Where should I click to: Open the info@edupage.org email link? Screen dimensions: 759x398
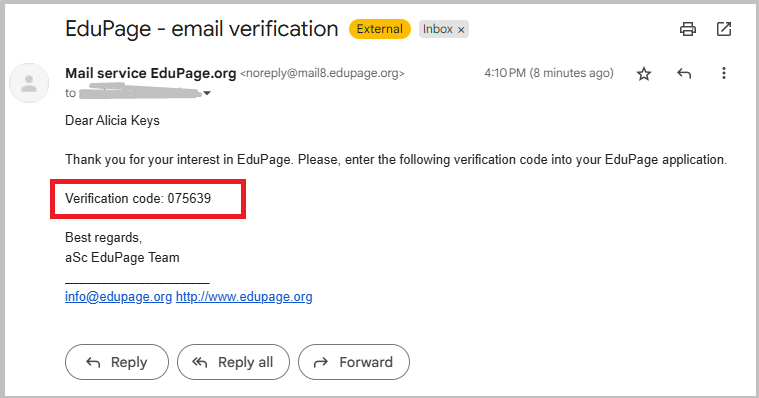point(119,296)
